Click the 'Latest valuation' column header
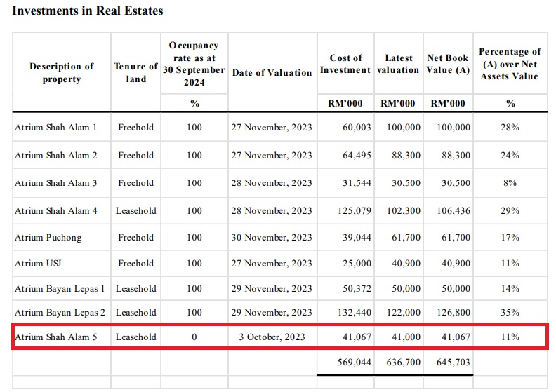The height and width of the screenshot is (392, 556). (398, 64)
